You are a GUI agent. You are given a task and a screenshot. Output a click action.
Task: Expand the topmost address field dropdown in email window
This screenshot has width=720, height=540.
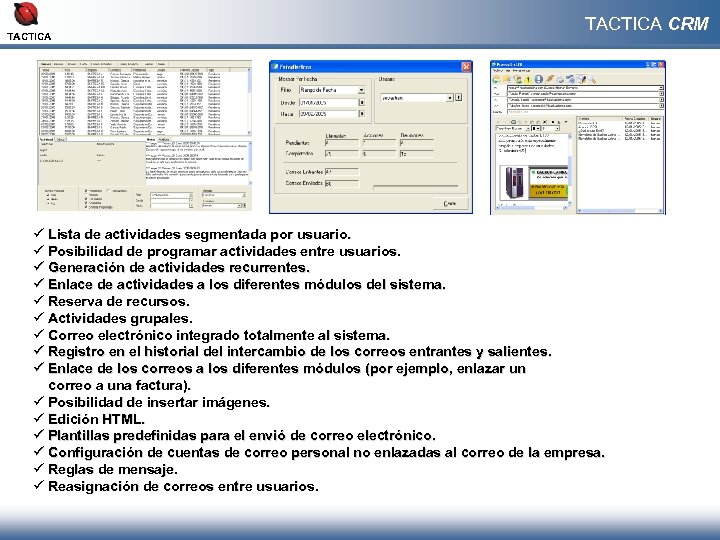point(661,88)
